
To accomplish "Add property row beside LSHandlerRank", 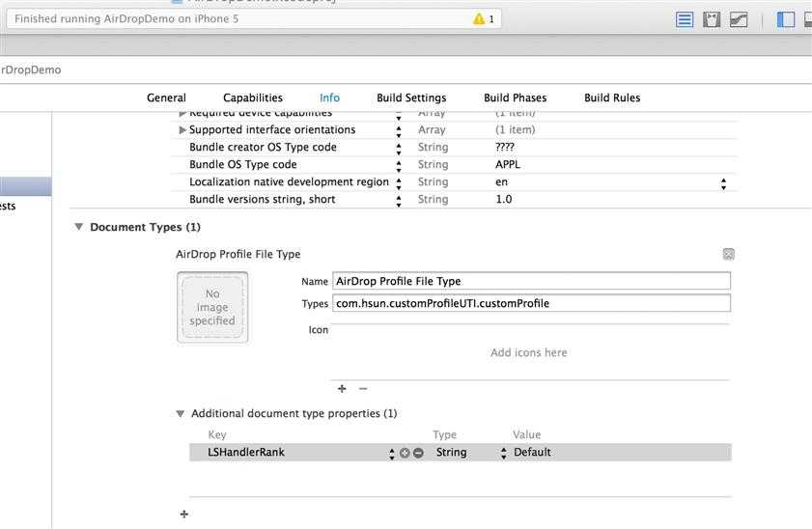I will (x=405, y=453).
